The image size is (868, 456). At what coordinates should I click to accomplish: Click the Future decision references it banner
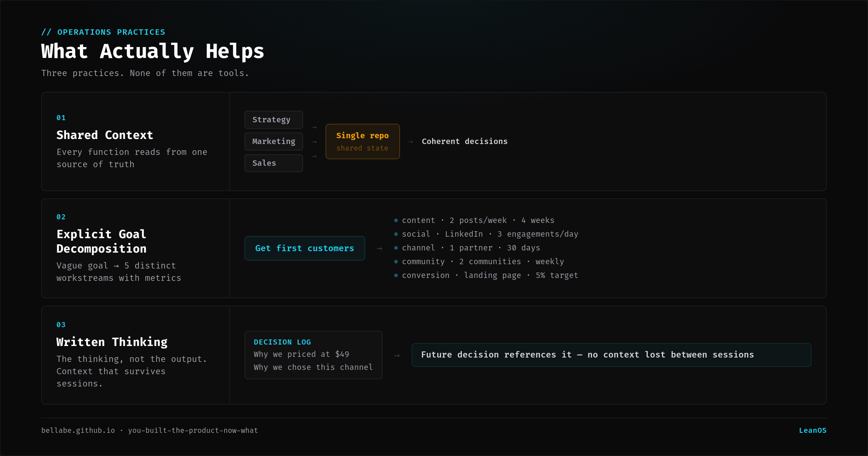click(611, 355)
